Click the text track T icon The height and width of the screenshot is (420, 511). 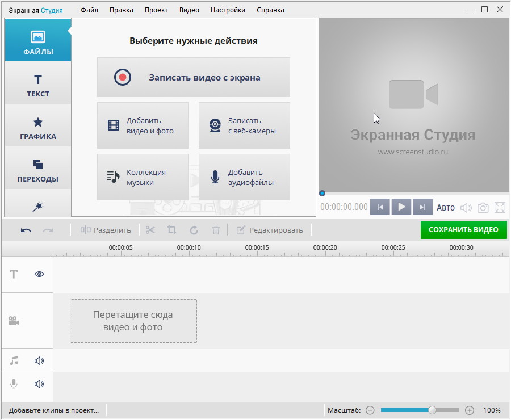pyautogui.click(x=14, y=274)
